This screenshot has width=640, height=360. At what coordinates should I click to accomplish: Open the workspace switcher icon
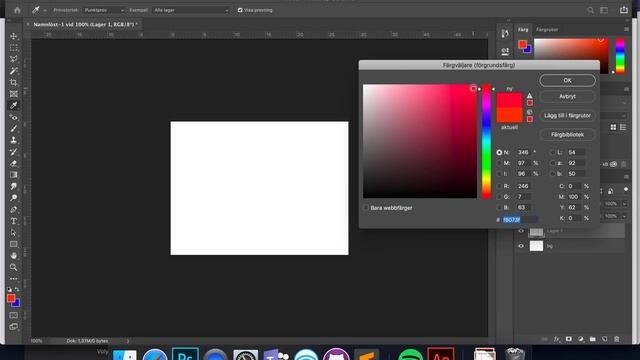[604, 10]
